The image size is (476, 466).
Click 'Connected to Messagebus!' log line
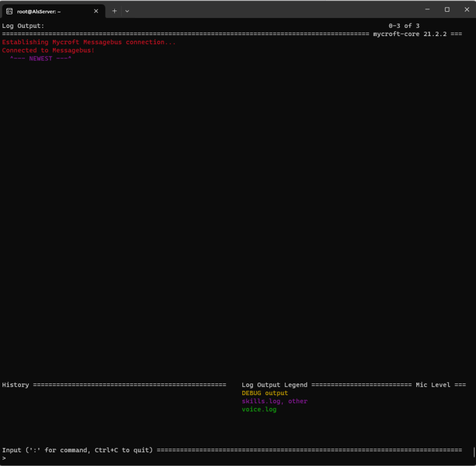point(48,50)
